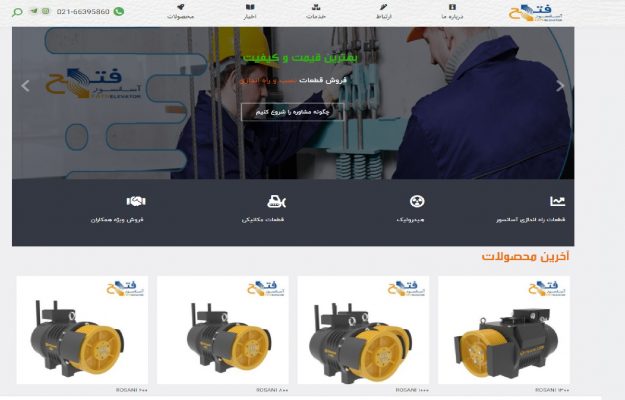Image resolution: width=625 pixels, height=400 pixels.
Task: Advance slider with right arrow
Action: pyautogui.click(x=560, y=86)
